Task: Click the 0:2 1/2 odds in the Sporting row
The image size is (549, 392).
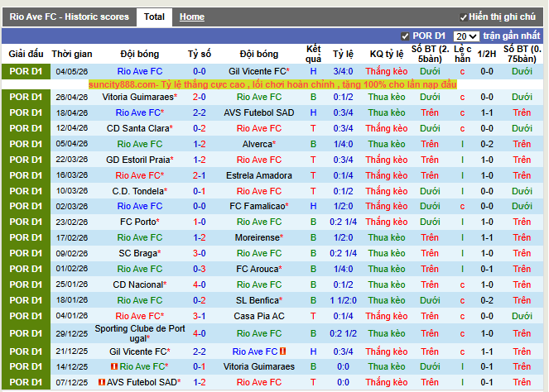Action: pyautogui.click(x=343, y=333)
